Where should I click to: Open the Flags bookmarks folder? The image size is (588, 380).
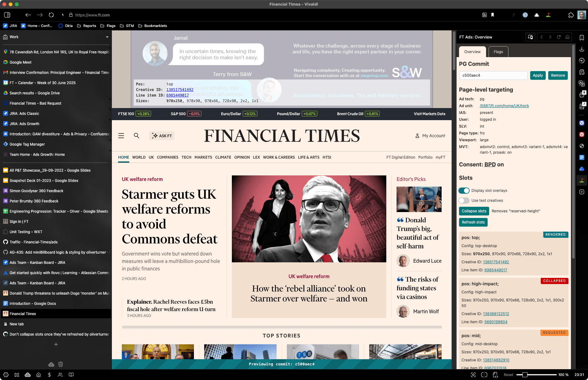click(x=108, y=26)
